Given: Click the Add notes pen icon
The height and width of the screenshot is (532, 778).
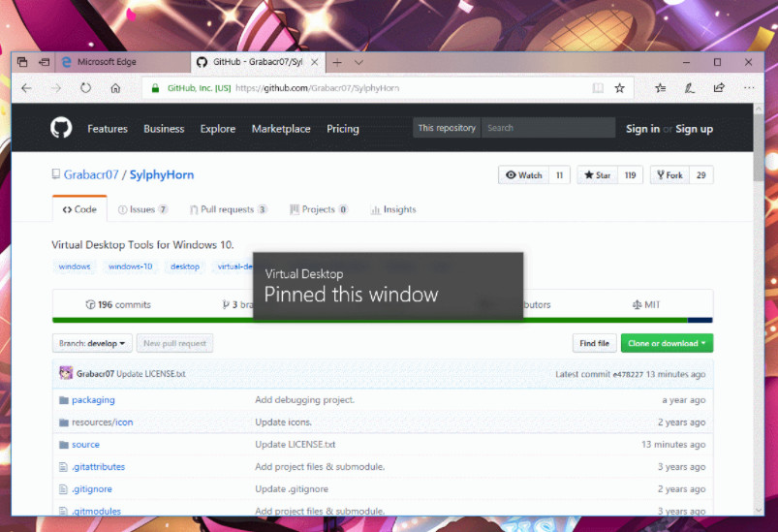Looking at the screenshot, I should 689,88.
